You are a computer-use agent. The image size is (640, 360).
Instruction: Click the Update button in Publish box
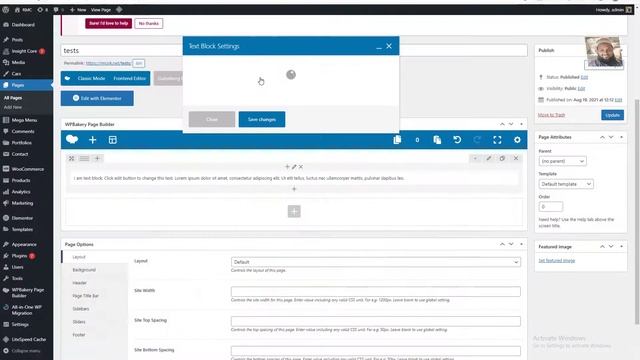[x=612, y=115]
